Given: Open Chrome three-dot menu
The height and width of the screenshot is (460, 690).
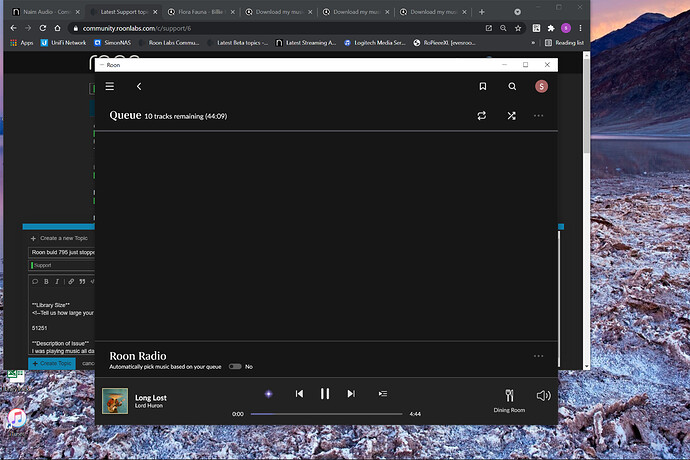Looking at the screenshot, I should pos(580,28).
